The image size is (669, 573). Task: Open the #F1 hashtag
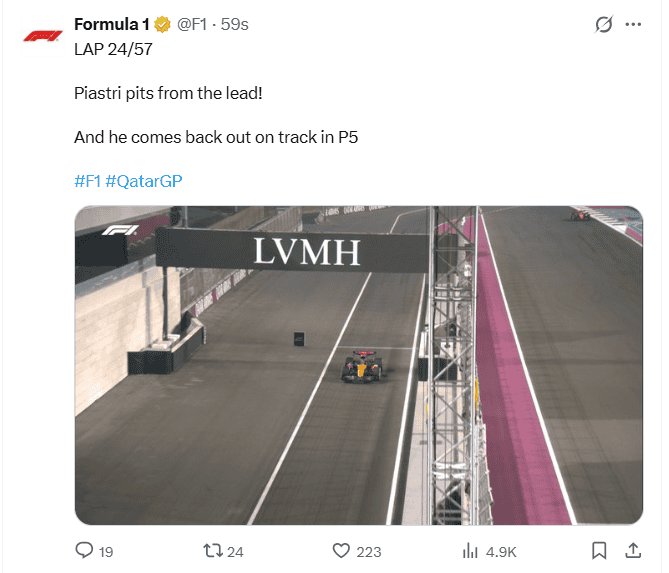tap(88, 181)
